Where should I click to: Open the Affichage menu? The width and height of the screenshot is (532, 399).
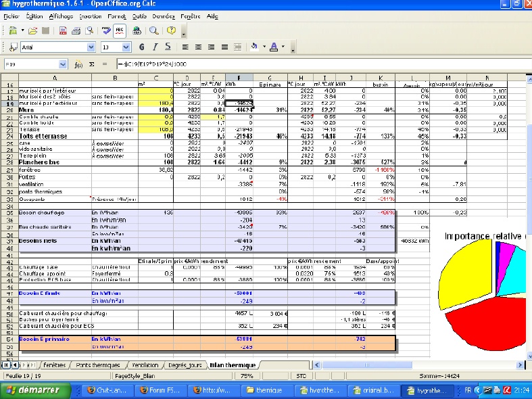pyautogui.click(x=61, y=16)
